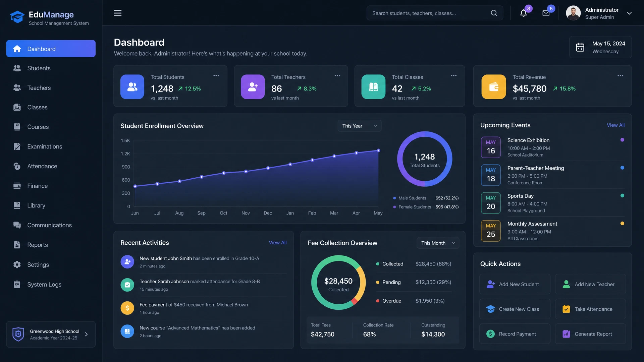The height and width of the screenshot is (362, 644).
Task: Click the Record Payment dollar icon
Action: coord(490,334)
